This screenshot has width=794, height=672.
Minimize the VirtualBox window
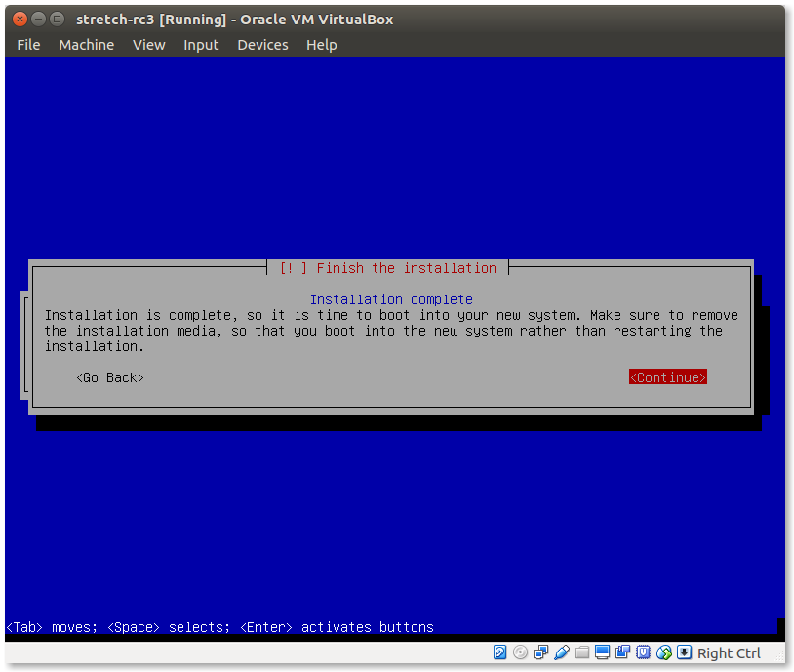tap(38, 20)
